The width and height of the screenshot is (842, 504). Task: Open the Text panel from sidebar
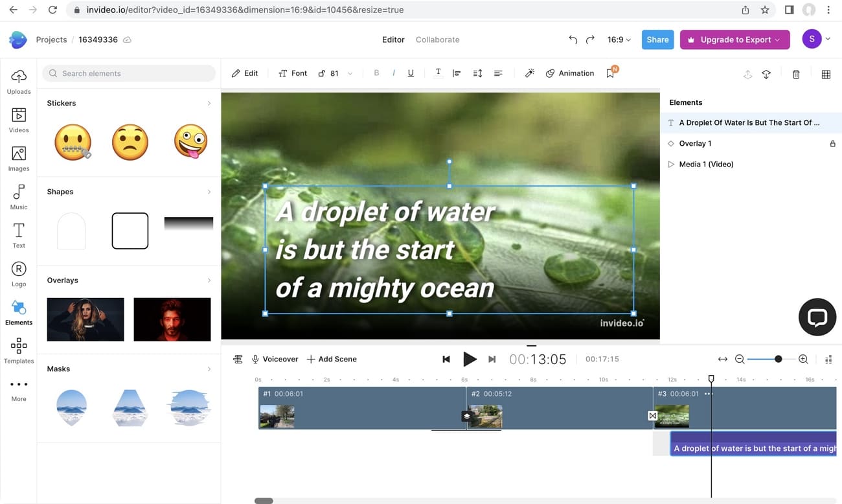pyautogui.click(x=19, y=233)
